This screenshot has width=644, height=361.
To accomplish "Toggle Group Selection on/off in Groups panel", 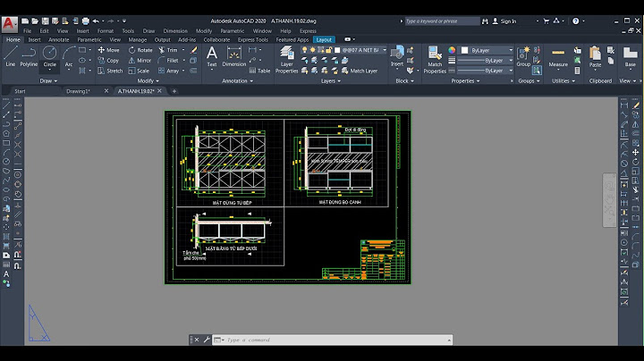I will tap(537, 71).
